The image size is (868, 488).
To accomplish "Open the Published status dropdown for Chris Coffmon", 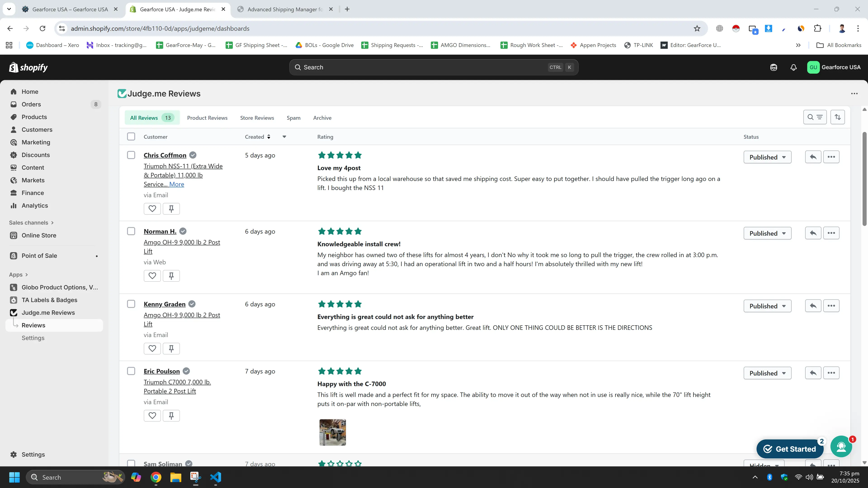I will tap(767, 157).
